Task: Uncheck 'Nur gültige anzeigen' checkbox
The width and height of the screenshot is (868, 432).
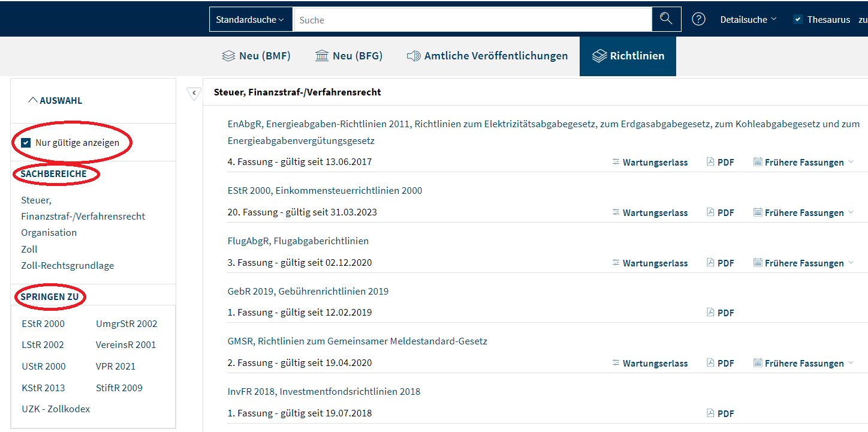Action: tap(26, 143)
